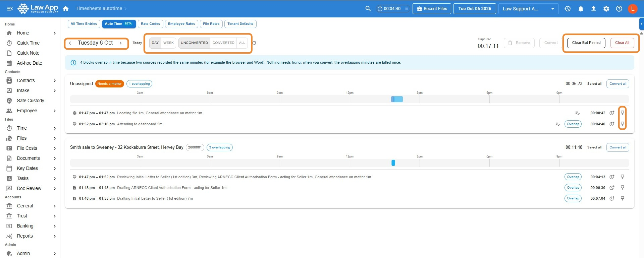Pin the 01:47 pm Locating file entry
The width and height of the screenshot is (644, 258).
click(623, 113)
